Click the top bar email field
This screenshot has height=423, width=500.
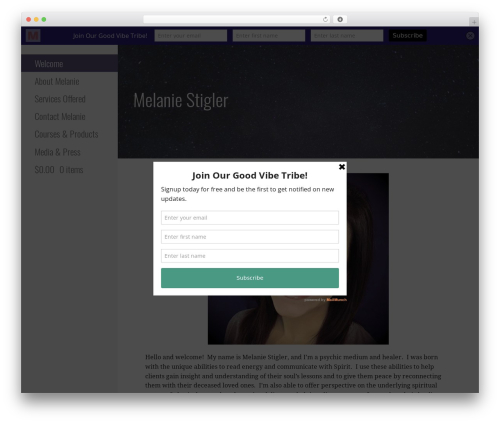pyautogui.click(x=191, y=36)
